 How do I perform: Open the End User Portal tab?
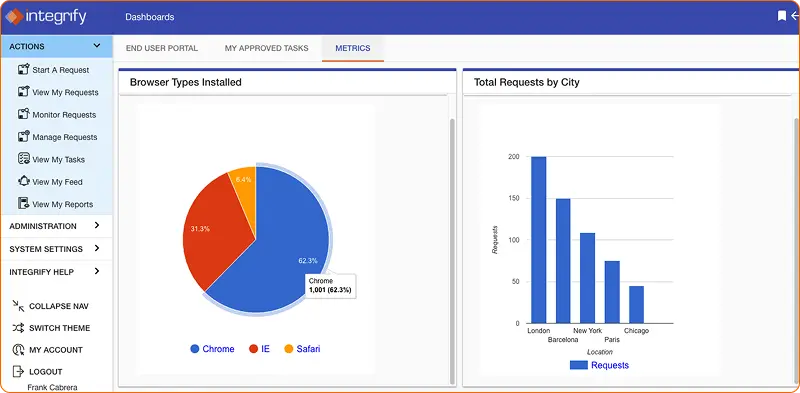tap(162, 48)
